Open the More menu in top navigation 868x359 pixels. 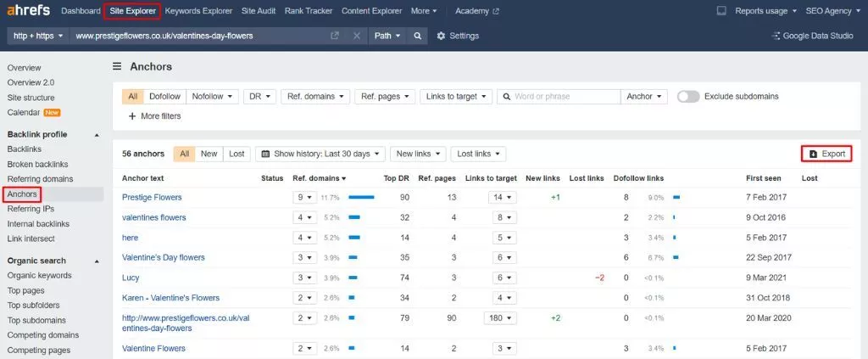(424, 10)
